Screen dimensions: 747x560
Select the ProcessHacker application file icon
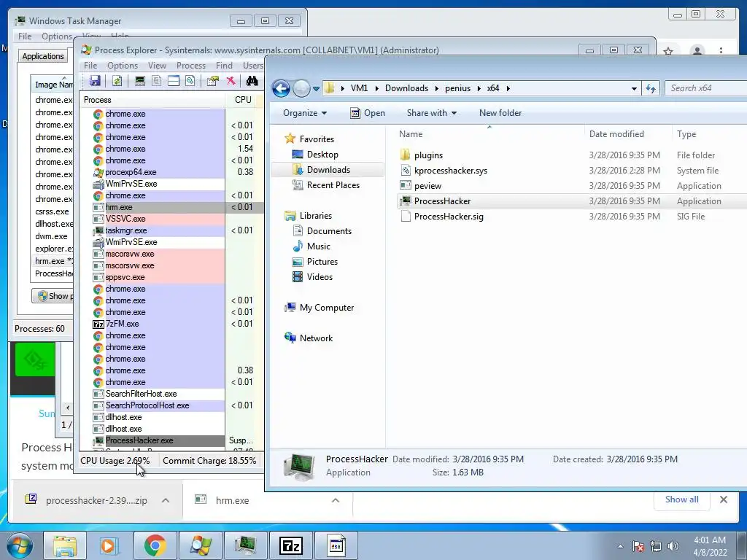pyautogui.click(x=406, y=201)
